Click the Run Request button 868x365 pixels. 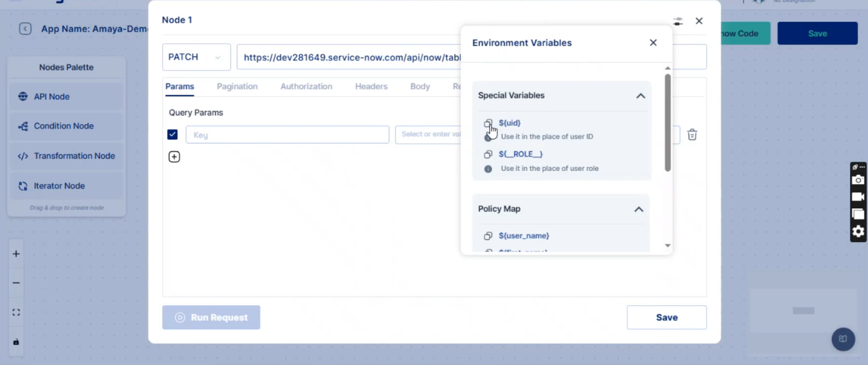[x=211, y=318]
